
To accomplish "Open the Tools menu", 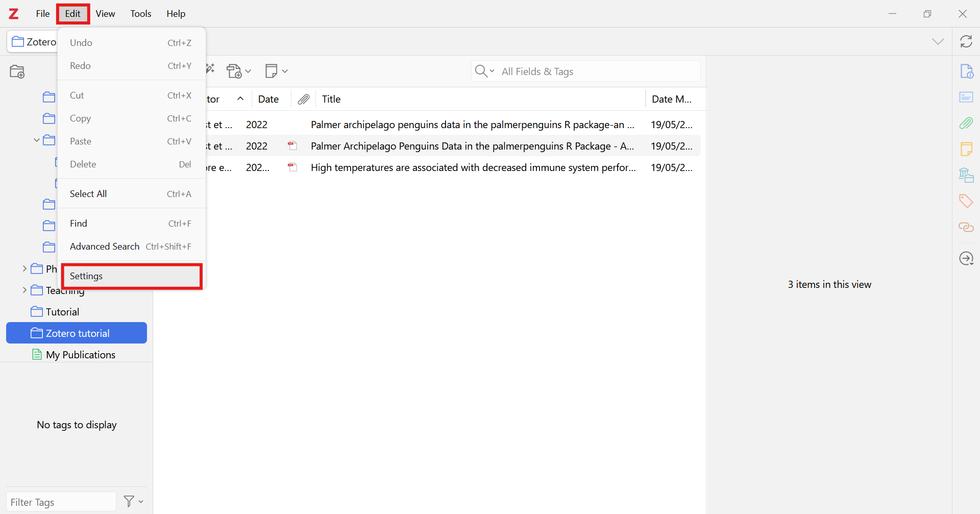I will click(x=141, y=14).
